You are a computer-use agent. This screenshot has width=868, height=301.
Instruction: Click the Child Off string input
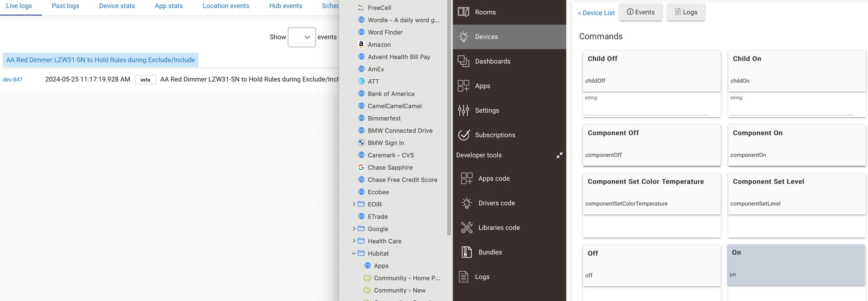click(x=646, y=109)
